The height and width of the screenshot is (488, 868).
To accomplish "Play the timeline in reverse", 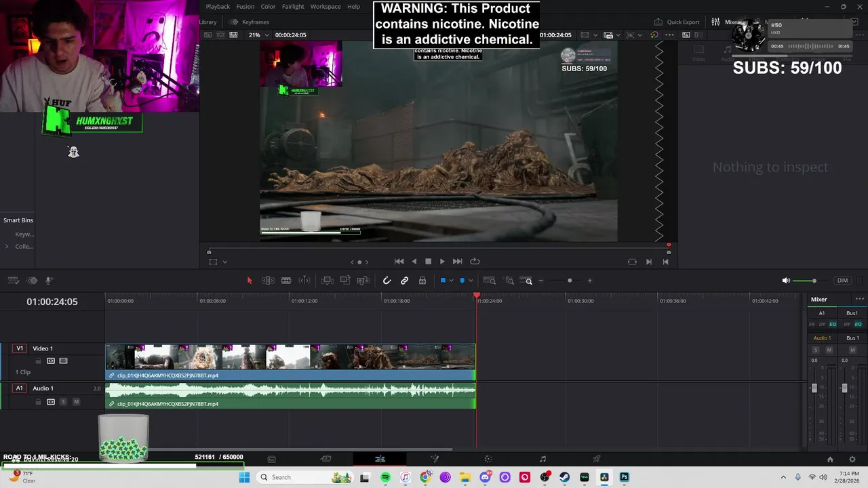I will [x=414, y=262].
